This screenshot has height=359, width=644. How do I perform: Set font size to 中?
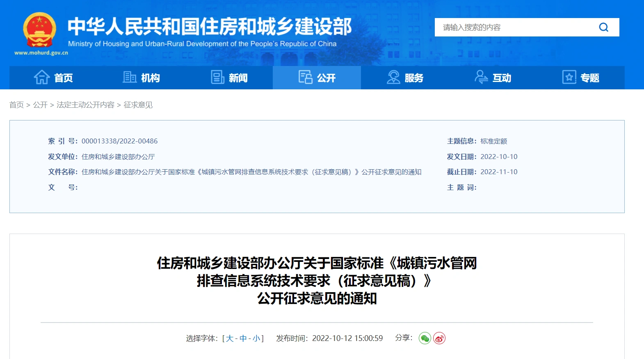coord(243,339)
